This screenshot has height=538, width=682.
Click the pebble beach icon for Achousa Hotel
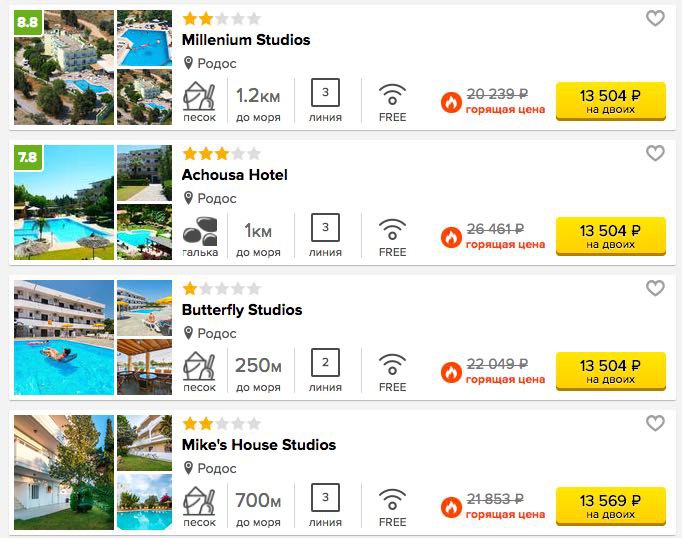pyautogui.click(x=200, y=231)
